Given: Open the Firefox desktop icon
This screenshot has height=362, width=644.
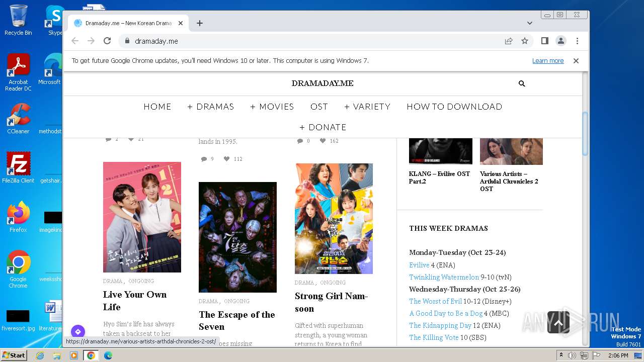Looking at the screenshot, I should point(18,217).
